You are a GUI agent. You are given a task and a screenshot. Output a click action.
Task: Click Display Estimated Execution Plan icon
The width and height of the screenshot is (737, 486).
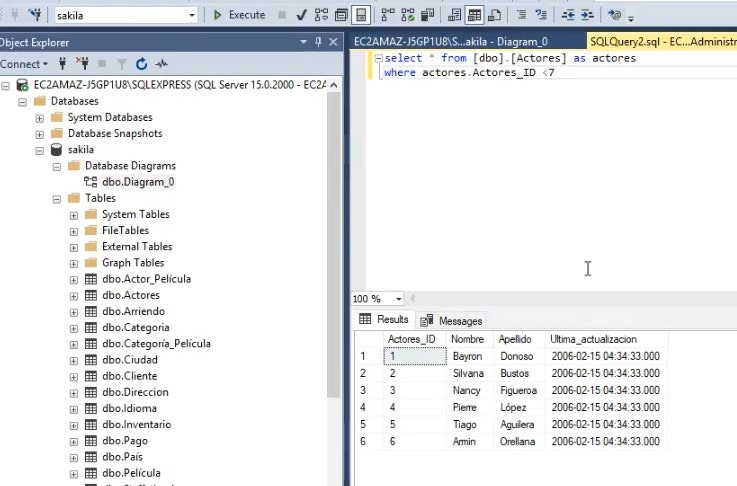click(x=321, y=15)
